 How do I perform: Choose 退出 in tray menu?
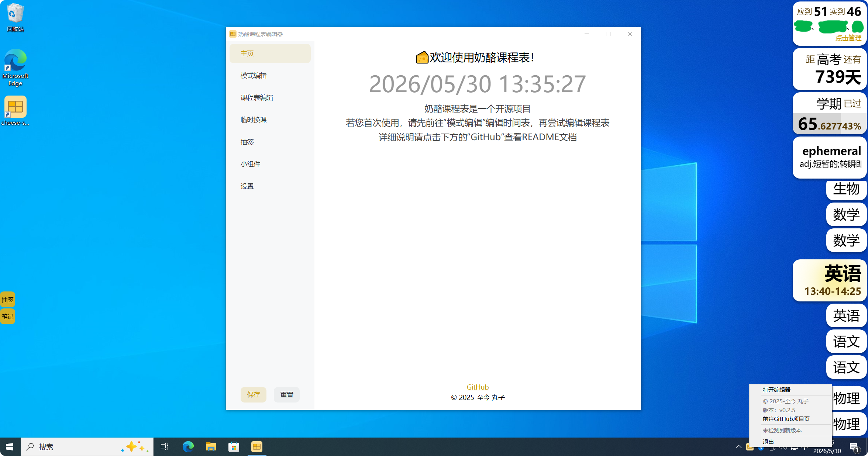(x=790, y=442)
